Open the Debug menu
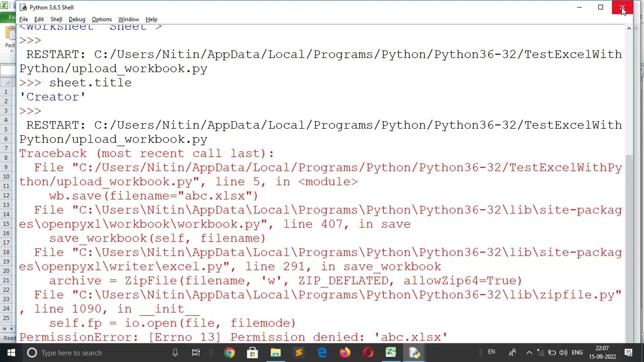Viewport: 644px width, 362px height. tap(76, 19)
